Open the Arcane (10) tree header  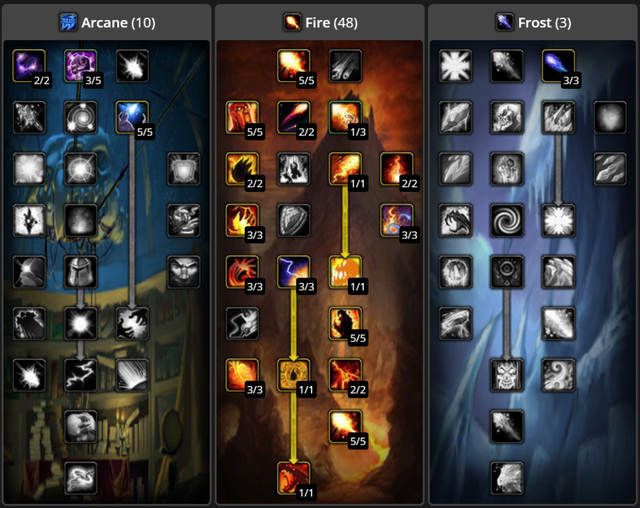(107, 22)
